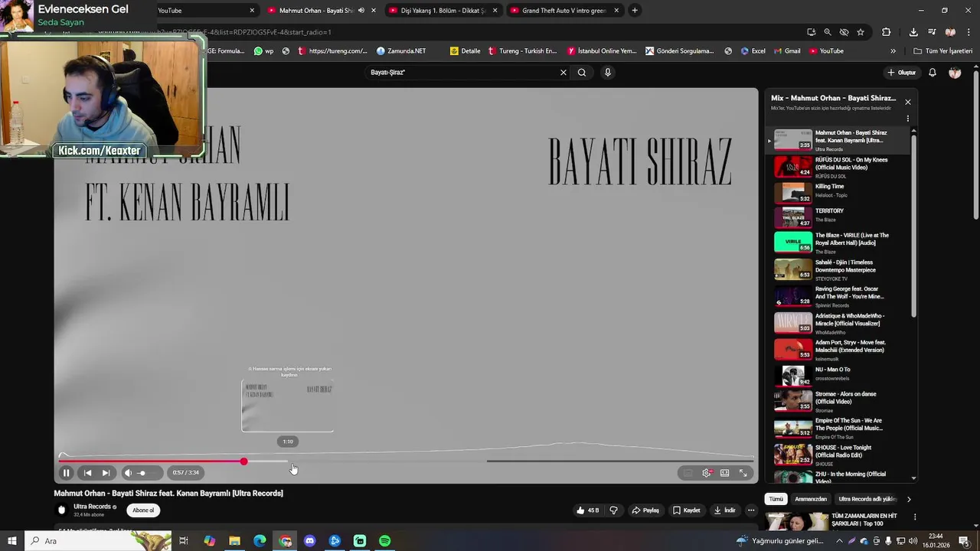Image resolution: width=980 pixels, height=551 pixels.
Task: Switch to Grand Theft Auto V intro tab
Action: (x=564, y=11)
